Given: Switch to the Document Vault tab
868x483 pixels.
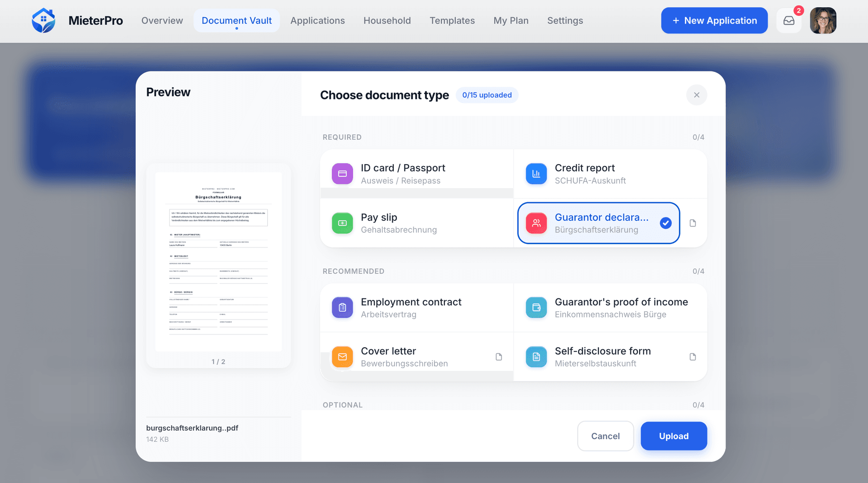Looking at the screenshot, I should (236, 20).
